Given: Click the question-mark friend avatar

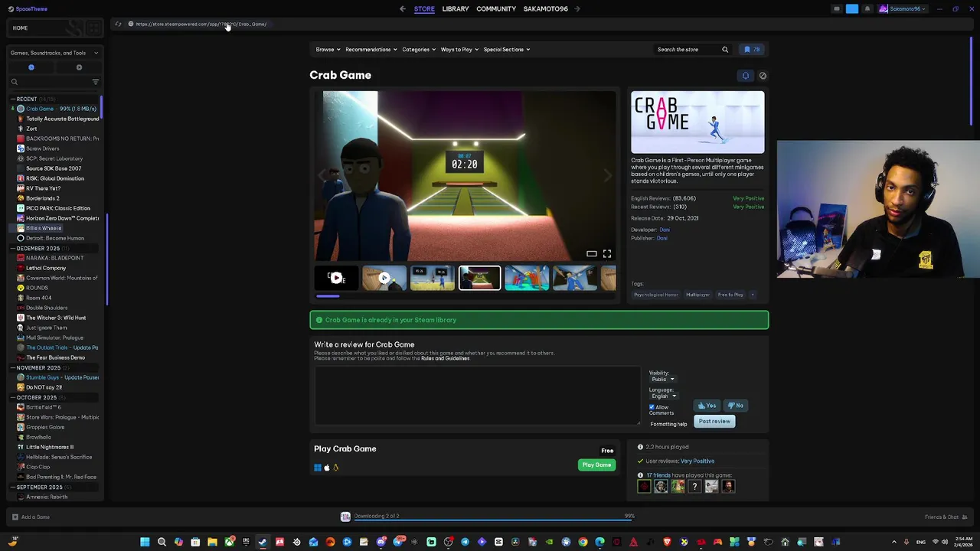Looking at the screenshot, I should click(694, 487).
